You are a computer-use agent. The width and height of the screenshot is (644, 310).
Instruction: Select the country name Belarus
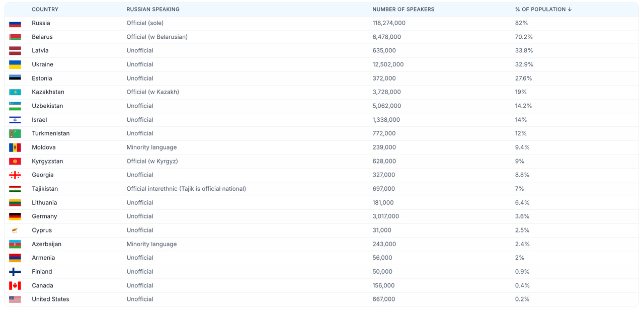coord(42,37)
